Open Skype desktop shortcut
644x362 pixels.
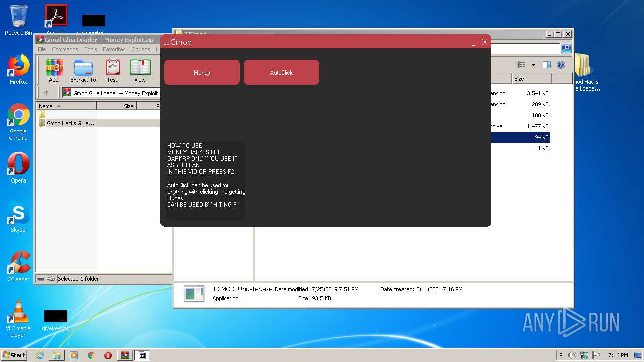pos(18,217)
